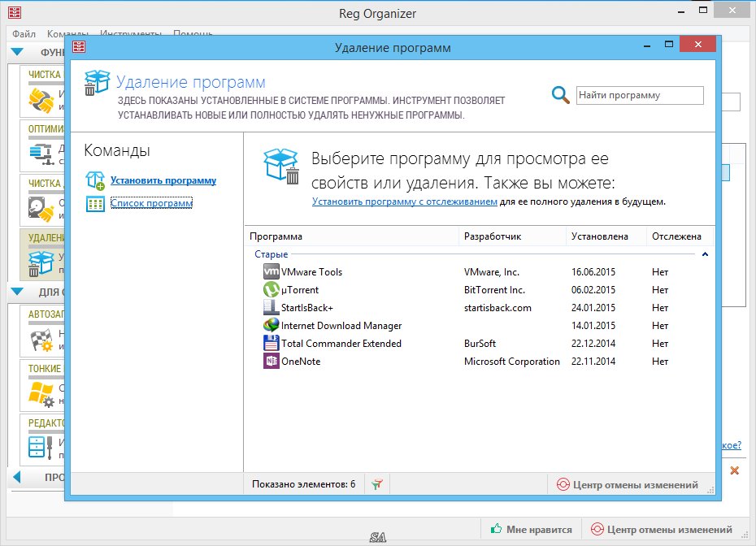Click the grid icon beside Список программ
The image size is (756, 546).
coord(95,204)
